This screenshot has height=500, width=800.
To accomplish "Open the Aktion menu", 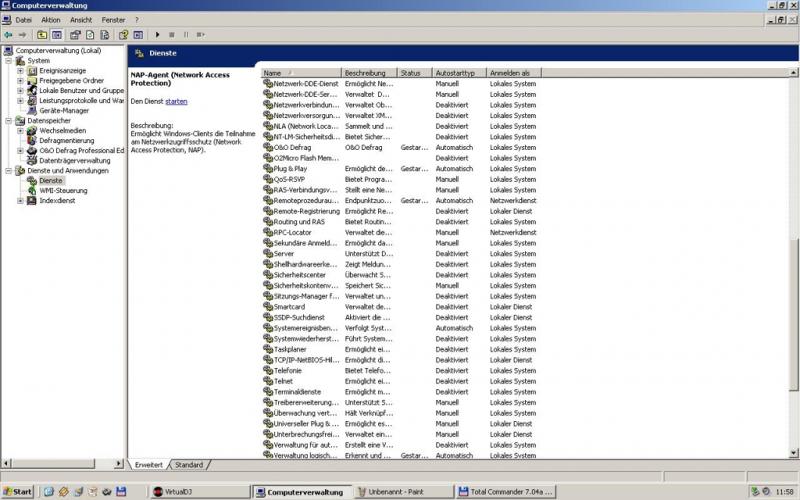I will tap(50, 20).
